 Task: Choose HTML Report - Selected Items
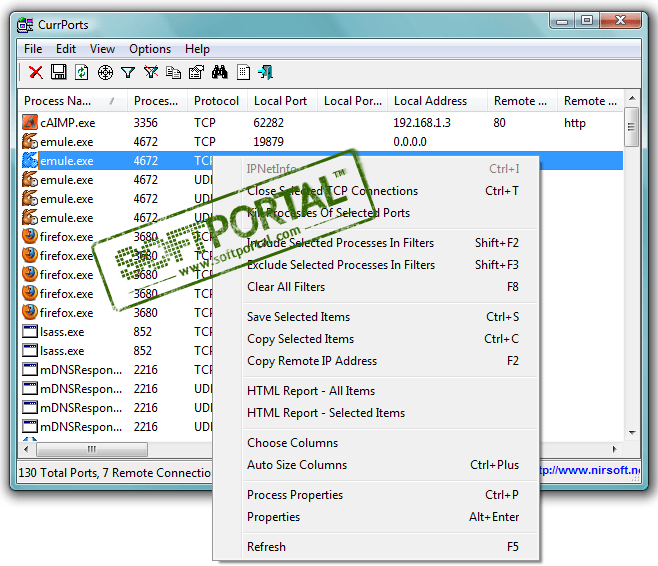(x=376, y=413)
